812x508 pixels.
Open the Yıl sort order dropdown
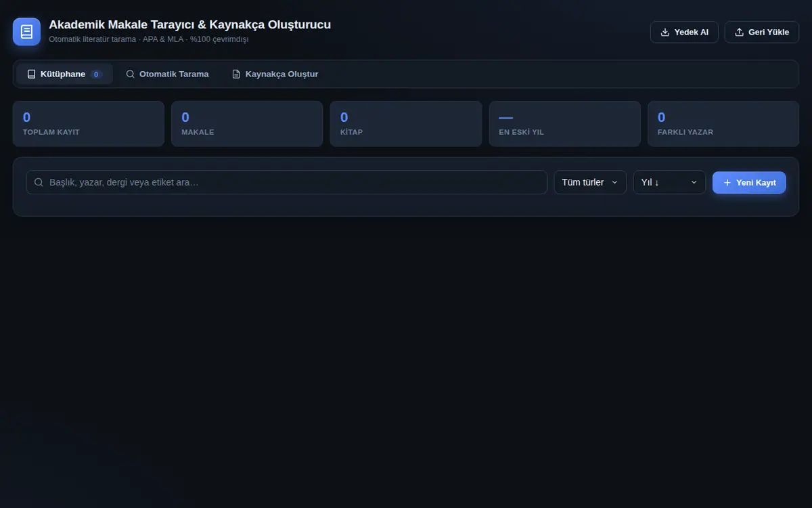point(669,182)
